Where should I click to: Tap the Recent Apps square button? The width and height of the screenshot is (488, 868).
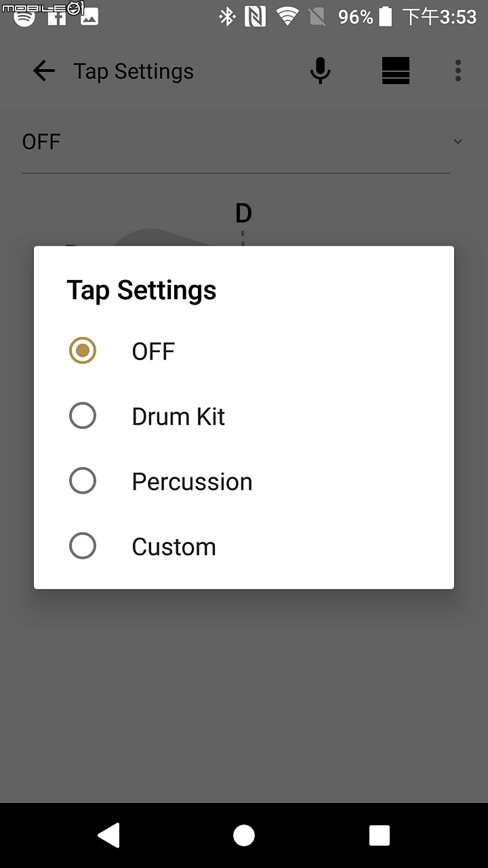coord(380,835)
